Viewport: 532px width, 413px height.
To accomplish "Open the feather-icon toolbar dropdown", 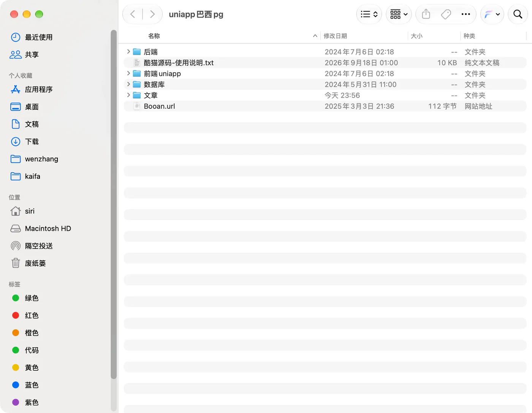I will coord(492,14).
